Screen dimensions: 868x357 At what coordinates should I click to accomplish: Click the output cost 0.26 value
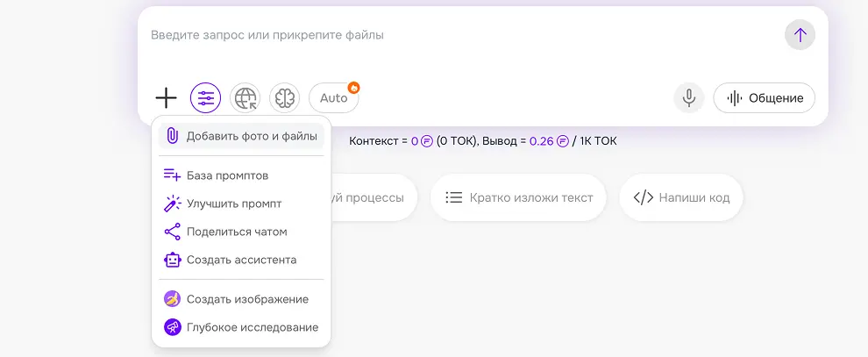coord(541,141)
